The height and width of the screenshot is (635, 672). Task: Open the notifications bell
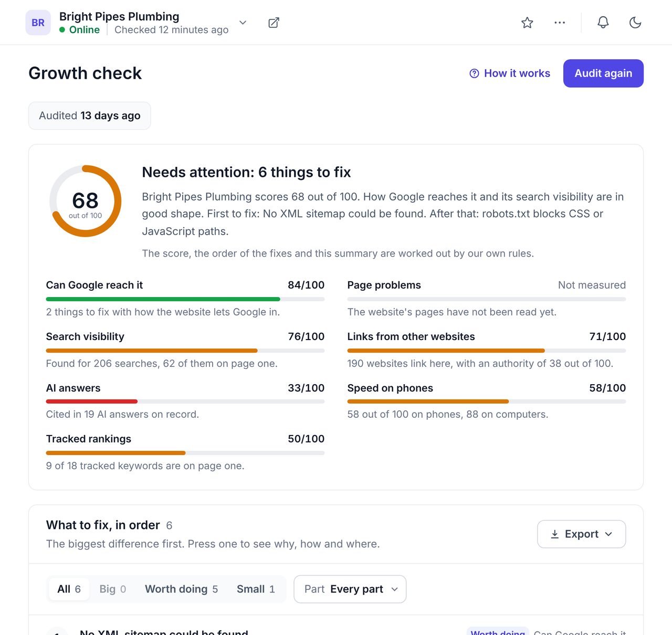[x=603, y=23]
